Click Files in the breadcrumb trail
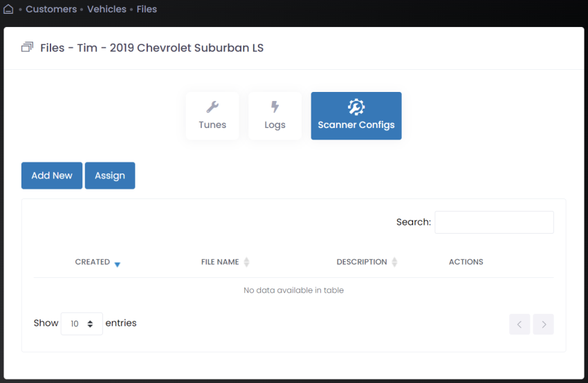Viewport: 588px width, 383px height. (x=147, y=10)
